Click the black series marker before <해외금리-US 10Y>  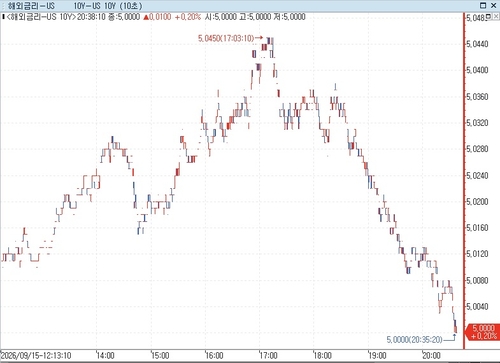click(3, 17)
